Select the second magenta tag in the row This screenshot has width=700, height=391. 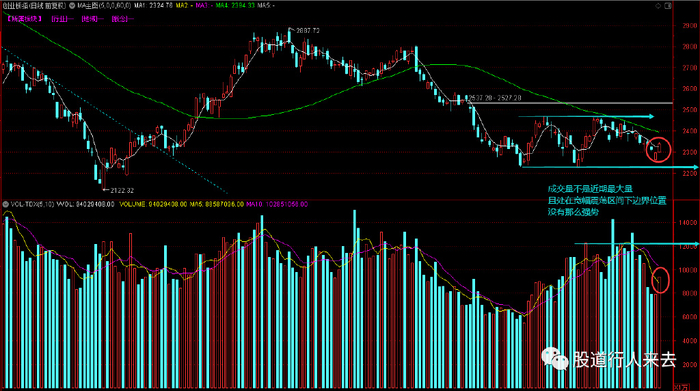pos(62,19)
